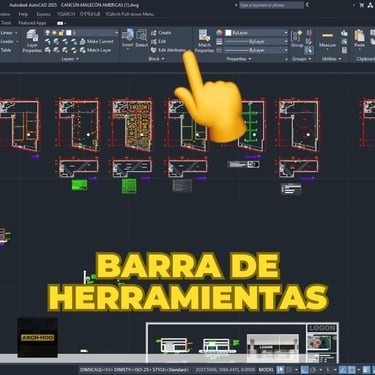Select the green legend block under second plan
This screenshot has width=375, height=375.
click(x=80, y=185)
